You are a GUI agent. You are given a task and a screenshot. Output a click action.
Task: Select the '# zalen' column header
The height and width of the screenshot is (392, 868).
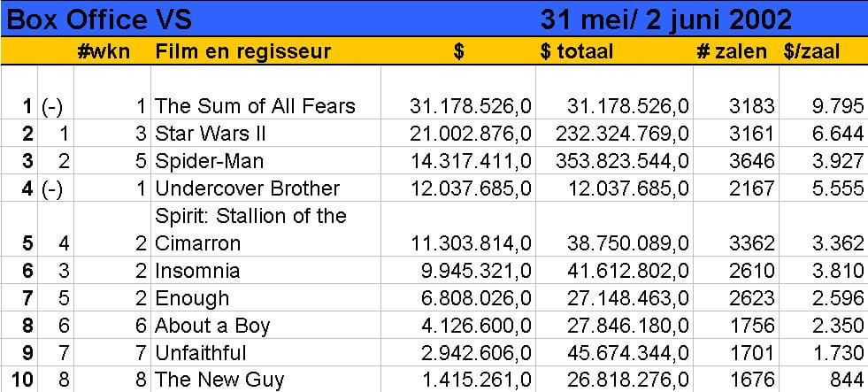click(x=732, y=51)
